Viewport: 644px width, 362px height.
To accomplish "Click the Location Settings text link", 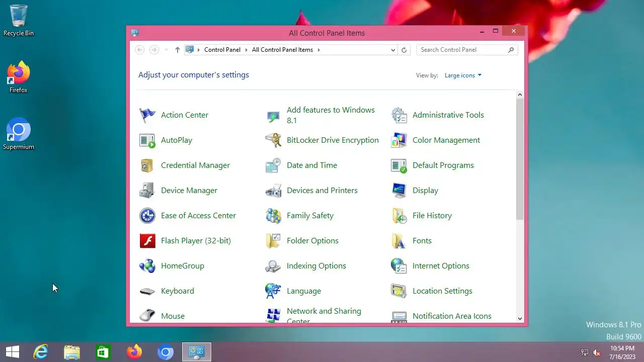I will point(442,291).
